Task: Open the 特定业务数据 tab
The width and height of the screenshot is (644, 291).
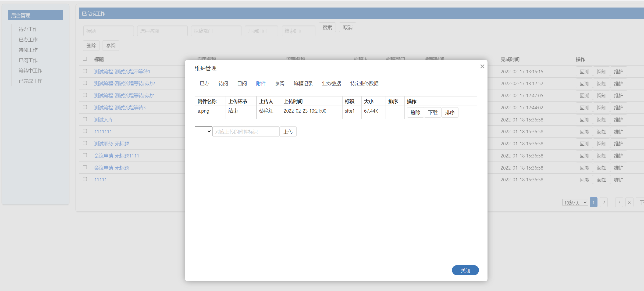Action: click(364, 84)
